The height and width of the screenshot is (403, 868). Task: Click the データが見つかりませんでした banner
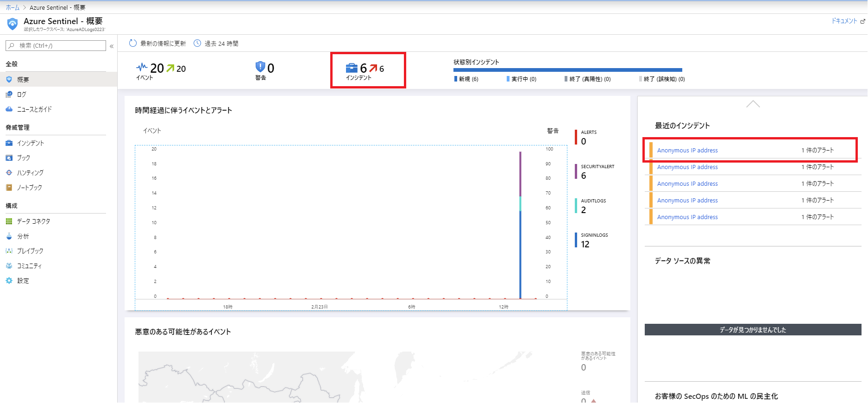click(753, 330)
